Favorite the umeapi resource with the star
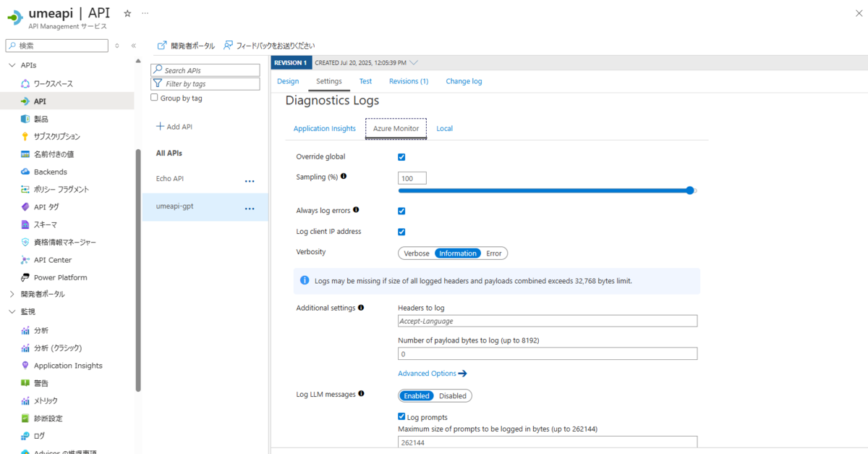 coord(127,13)
